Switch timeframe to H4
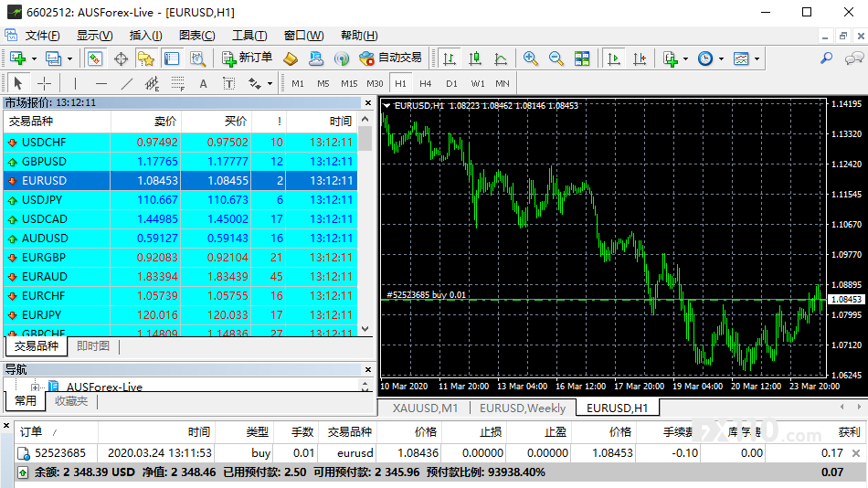 point(425,84)
